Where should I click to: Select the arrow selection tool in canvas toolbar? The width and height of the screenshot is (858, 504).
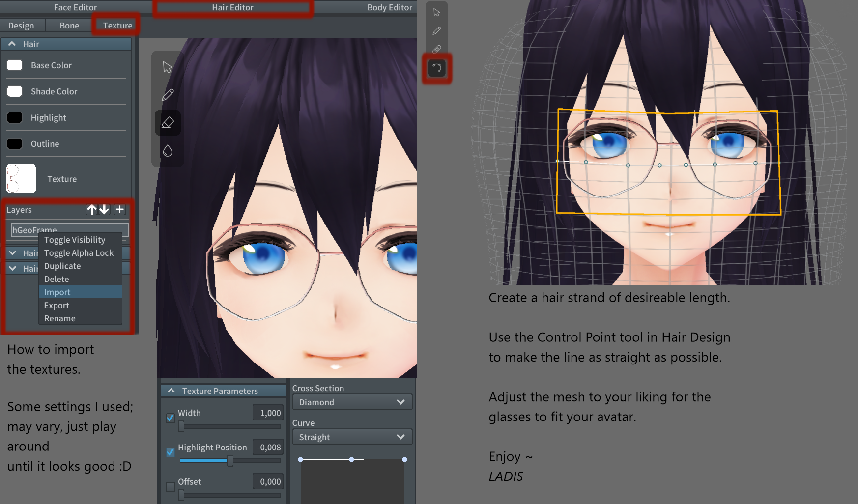pyautogui.click(x=168, y=66)
